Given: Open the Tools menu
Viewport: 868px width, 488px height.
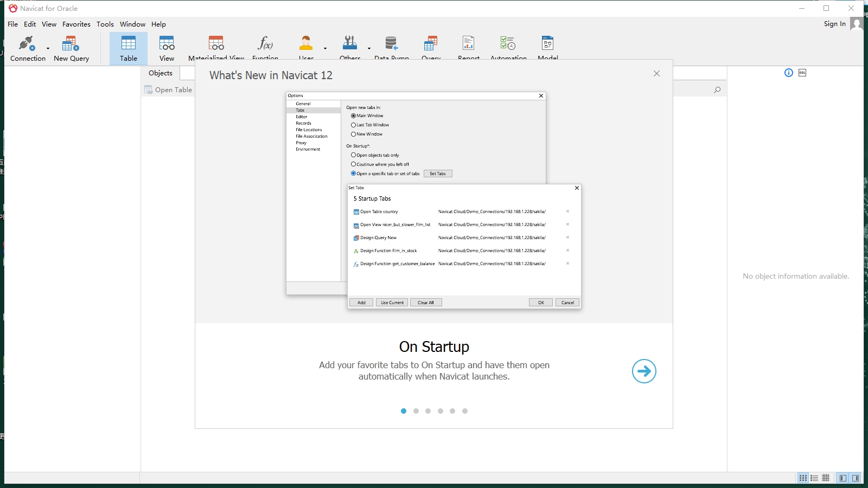Looking at the screenshot, I should pyautogui.click(x=105, y=24).
